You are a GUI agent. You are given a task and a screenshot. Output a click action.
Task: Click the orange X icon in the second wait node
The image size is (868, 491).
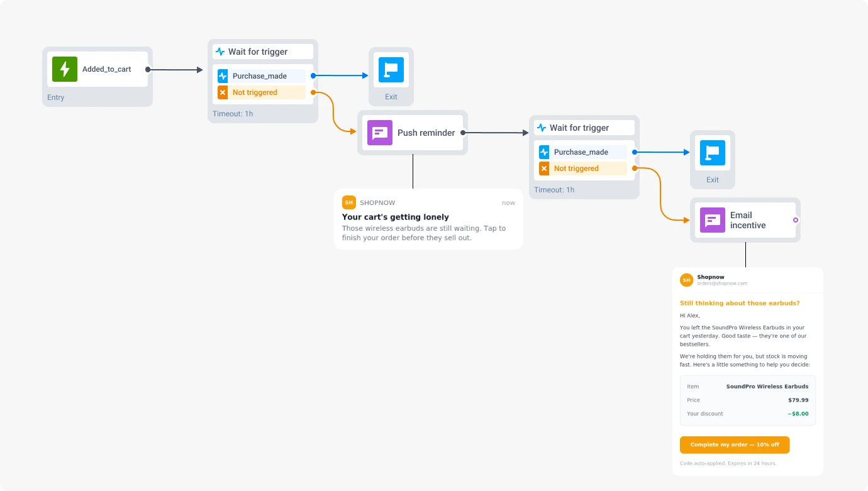tap(544, 168)
